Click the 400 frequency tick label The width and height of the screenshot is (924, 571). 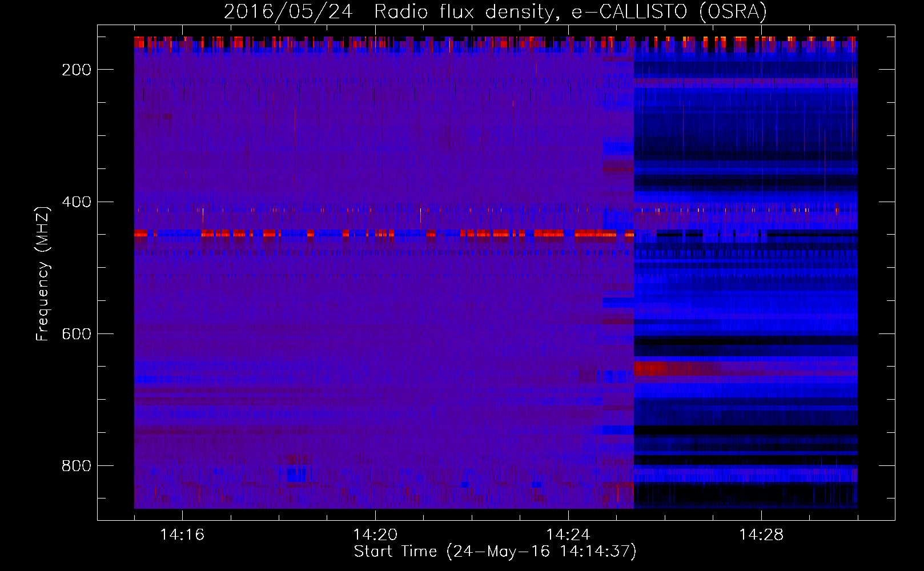(77, 202)
